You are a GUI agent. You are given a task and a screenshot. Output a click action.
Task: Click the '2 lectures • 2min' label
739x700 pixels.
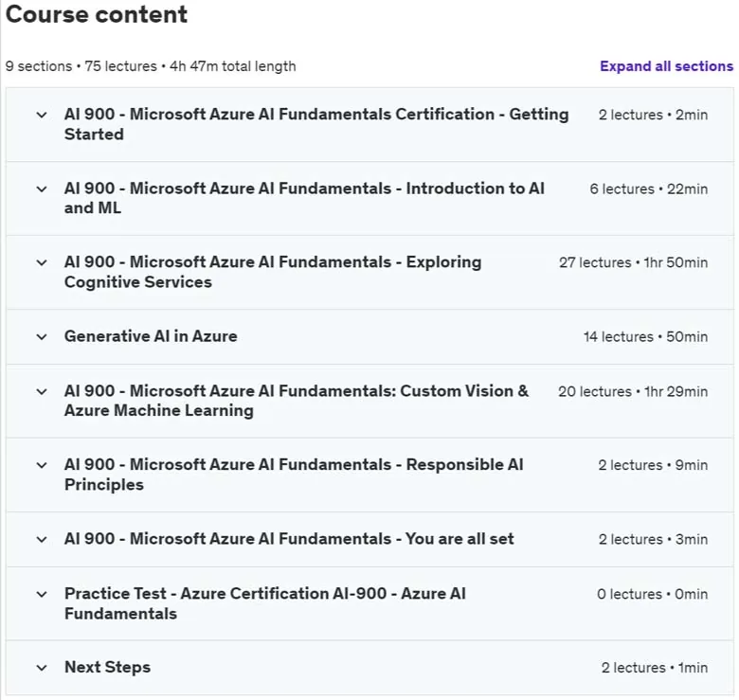coord(653,115)
